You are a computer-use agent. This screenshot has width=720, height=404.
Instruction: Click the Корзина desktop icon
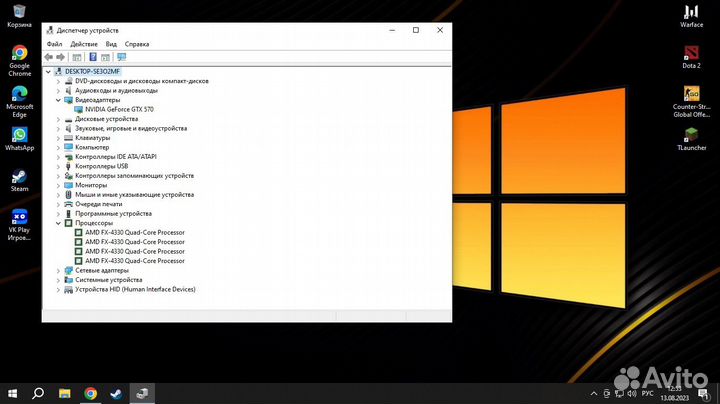click(19, 16)
